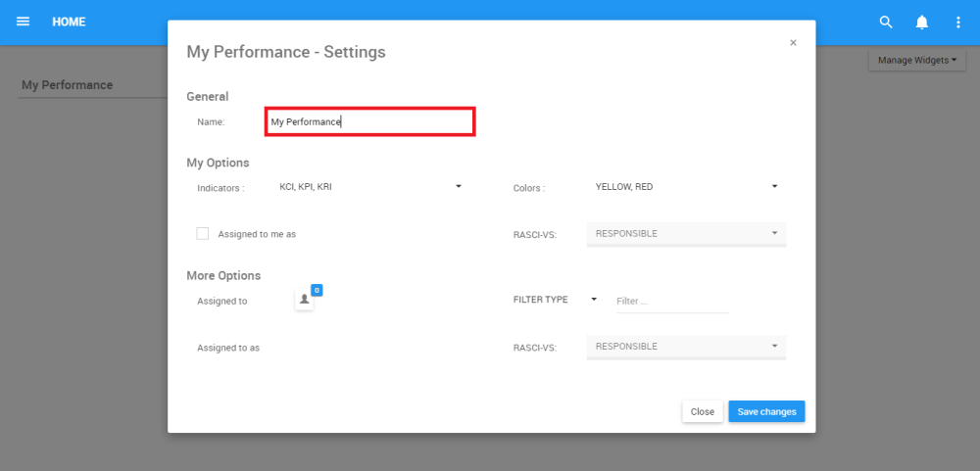The image size is (980, 471).
Task: Click the Save changes button
Action: 766,412
